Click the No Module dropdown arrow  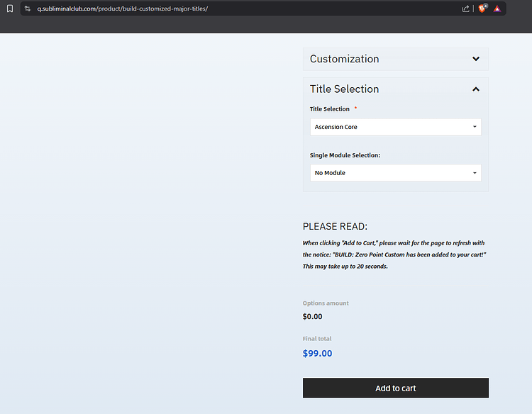(x=475, y=173)
